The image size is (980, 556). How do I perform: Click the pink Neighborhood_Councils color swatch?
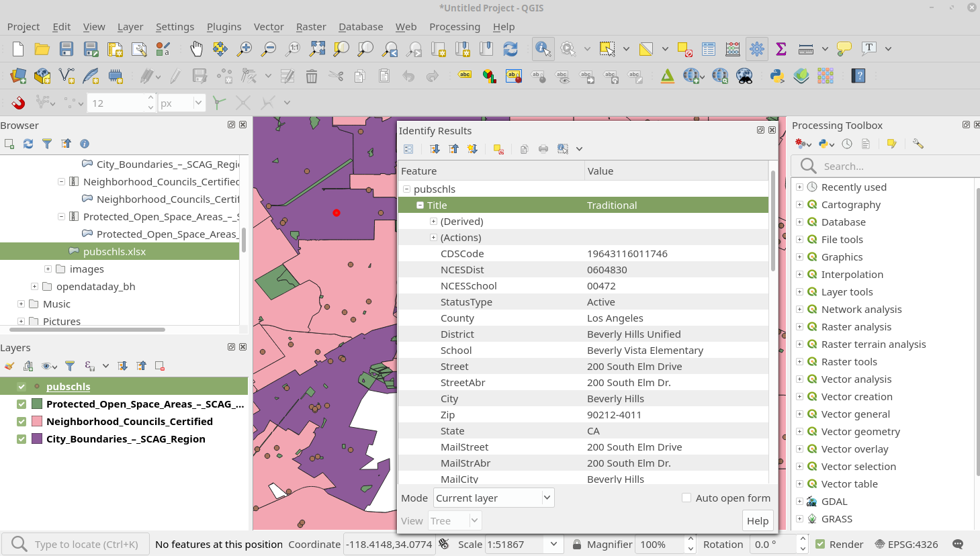pos(37,422)
